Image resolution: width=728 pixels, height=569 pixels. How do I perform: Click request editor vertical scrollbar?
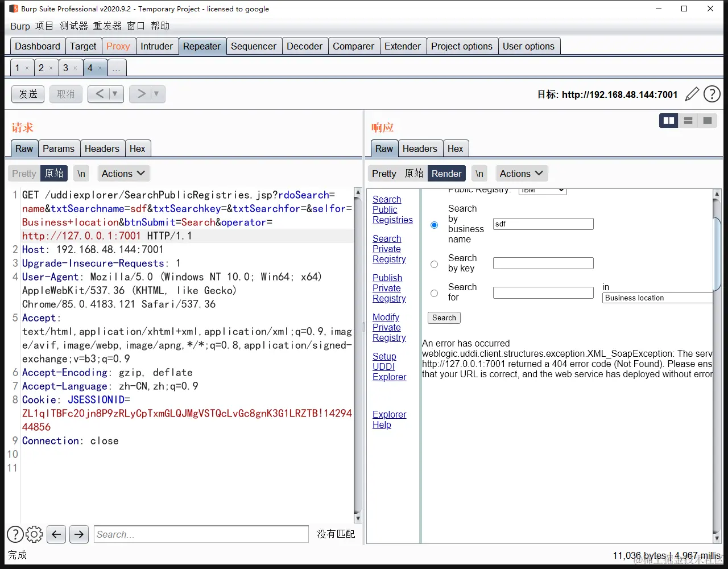358,356
